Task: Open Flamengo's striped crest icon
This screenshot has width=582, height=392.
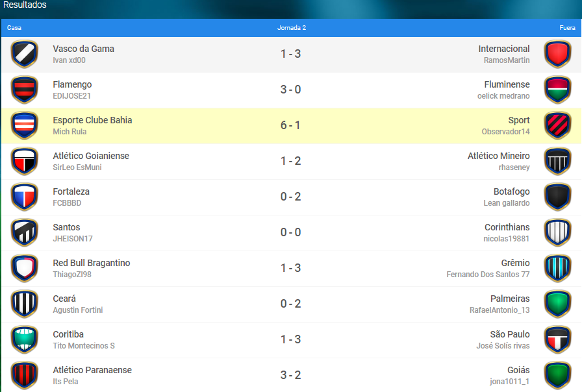Action: (x=25, y=90)
